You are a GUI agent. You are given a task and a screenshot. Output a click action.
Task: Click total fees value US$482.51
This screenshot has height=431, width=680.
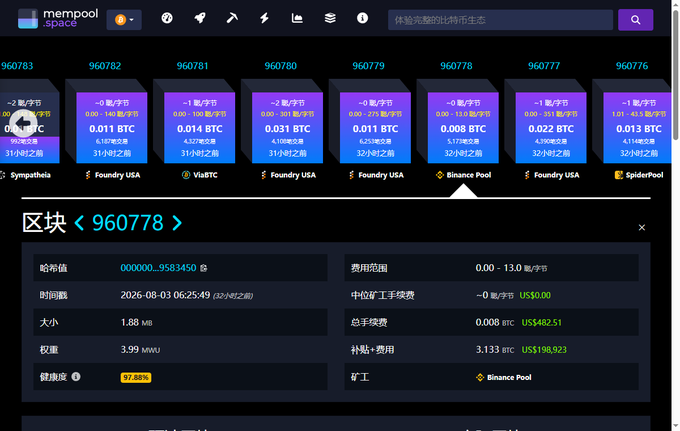click(x=542, y=323)
